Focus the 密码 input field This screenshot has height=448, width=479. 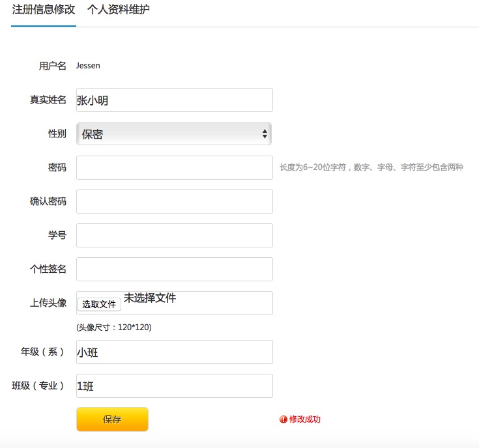[x=175, y=167]
